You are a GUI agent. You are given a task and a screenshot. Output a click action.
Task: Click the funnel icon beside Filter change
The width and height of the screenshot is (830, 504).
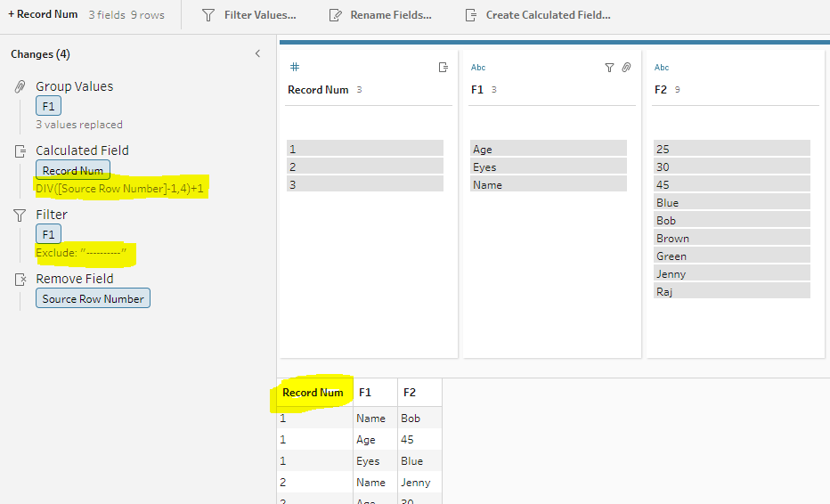pos(20,215)
